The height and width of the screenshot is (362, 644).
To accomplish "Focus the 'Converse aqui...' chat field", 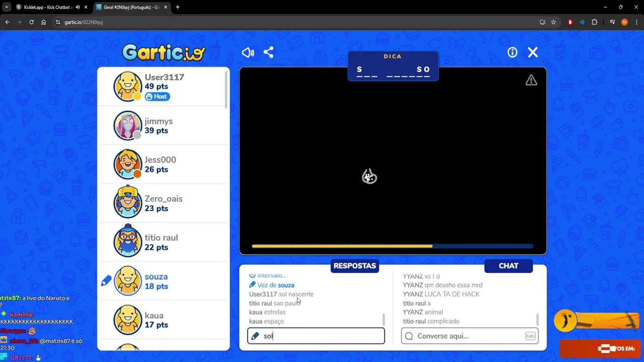I will [470, 336].
